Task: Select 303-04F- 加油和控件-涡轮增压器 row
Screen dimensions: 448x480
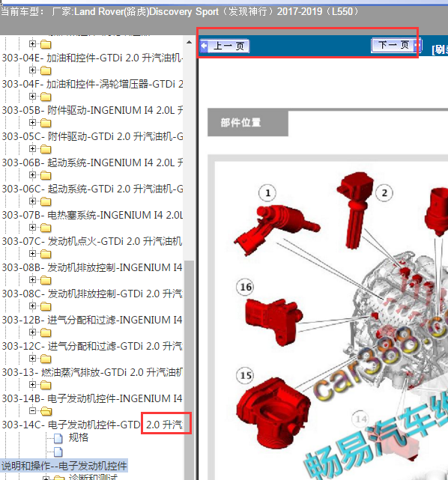Action: [x=92, y=84]
